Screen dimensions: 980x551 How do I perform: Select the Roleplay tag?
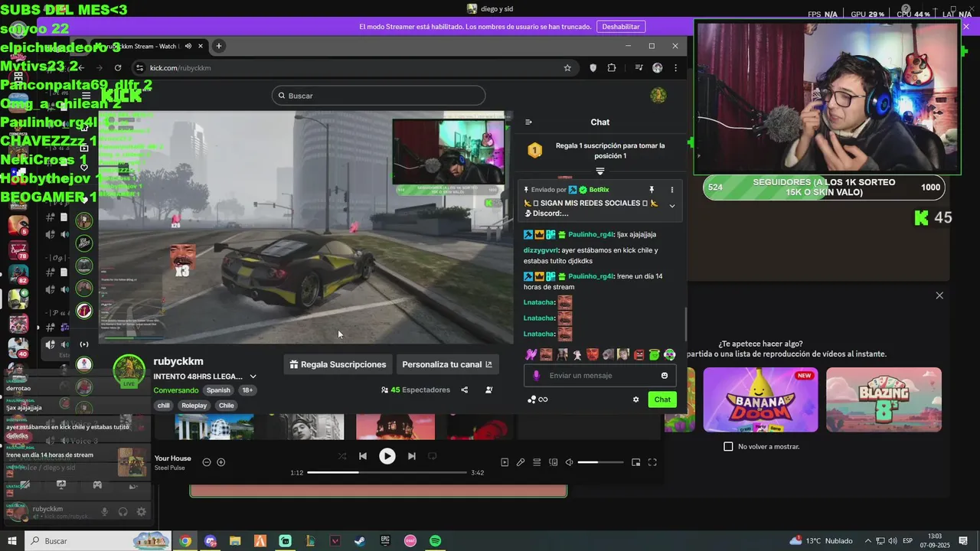point(194,406)
